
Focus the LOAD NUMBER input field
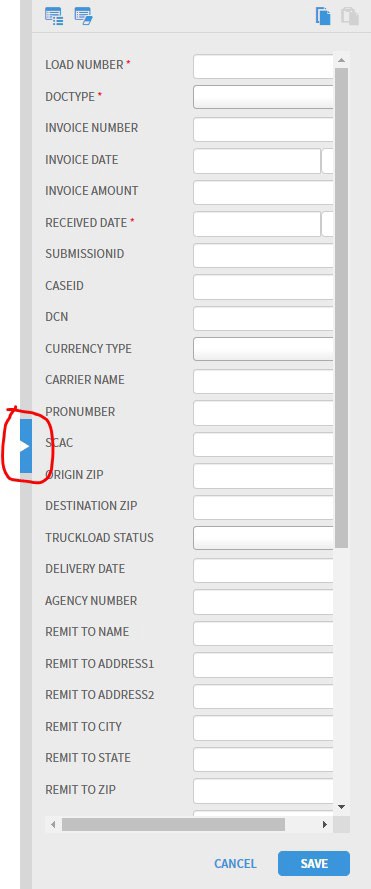263,66
